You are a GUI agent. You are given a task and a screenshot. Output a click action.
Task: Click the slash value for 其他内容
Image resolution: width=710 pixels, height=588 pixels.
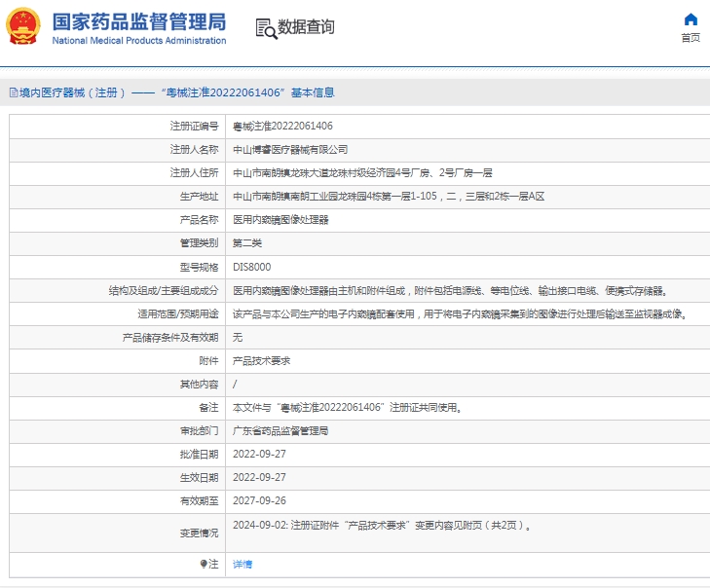[x=235, y=385]
